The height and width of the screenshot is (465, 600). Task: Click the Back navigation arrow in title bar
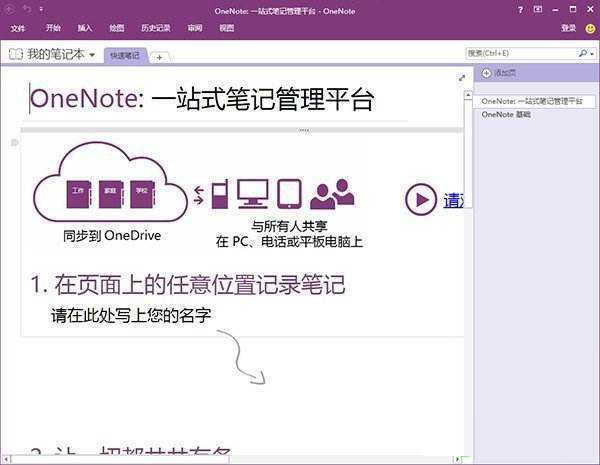point(9,9)
